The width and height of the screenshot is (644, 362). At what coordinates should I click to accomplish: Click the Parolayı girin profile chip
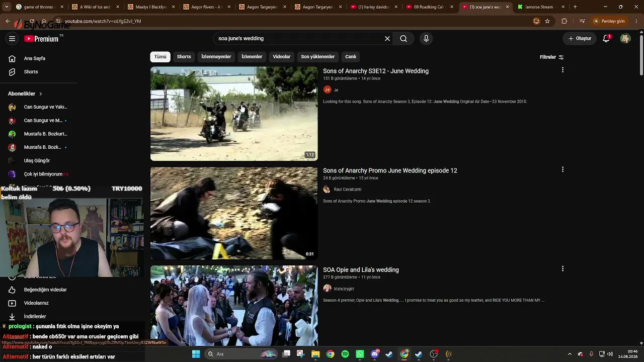click(x=609, y=21)
